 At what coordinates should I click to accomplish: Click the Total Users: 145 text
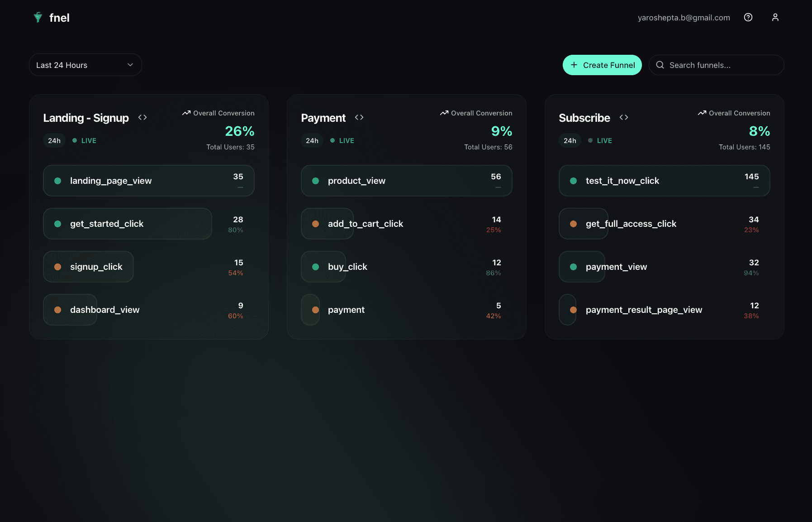coord(745,147)
